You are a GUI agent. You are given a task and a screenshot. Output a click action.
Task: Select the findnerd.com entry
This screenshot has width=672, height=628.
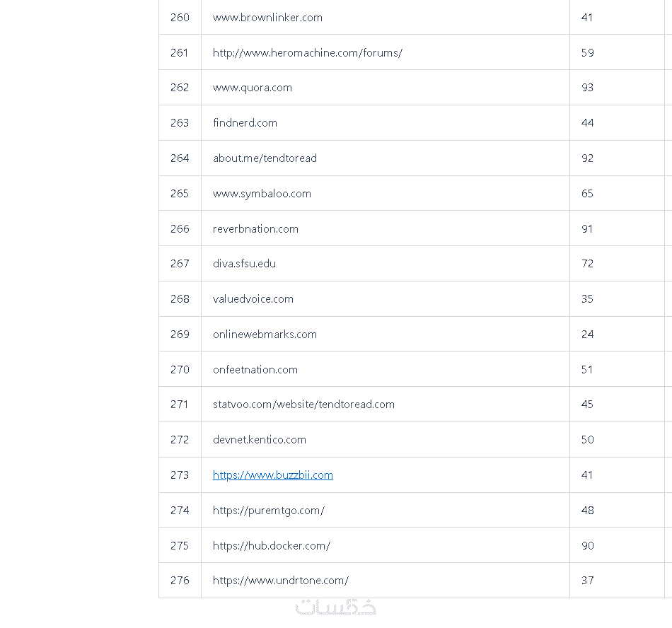245,123
